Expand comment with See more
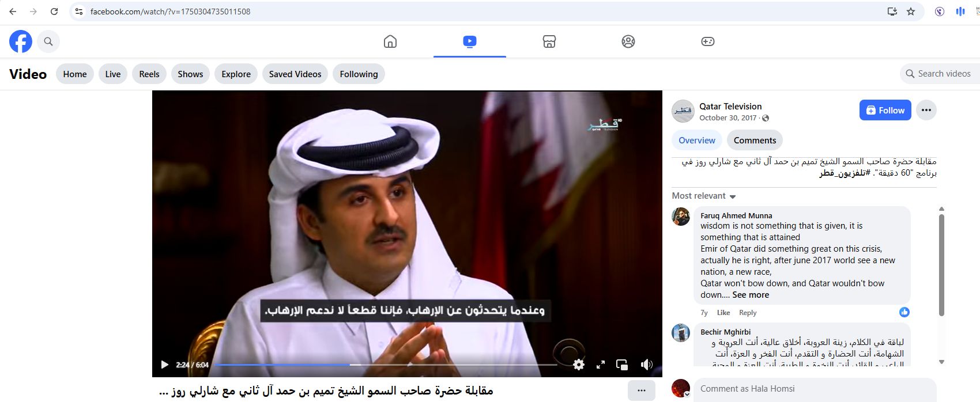Viewport: 980px width, 402px height. pyautogui.click(x=751, y=294)
